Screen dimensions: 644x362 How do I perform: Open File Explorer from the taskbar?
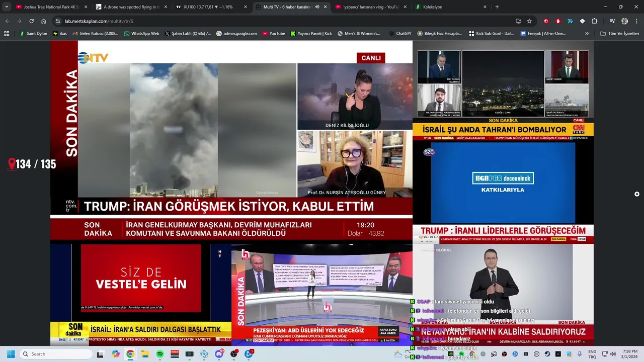click(145, 354)
